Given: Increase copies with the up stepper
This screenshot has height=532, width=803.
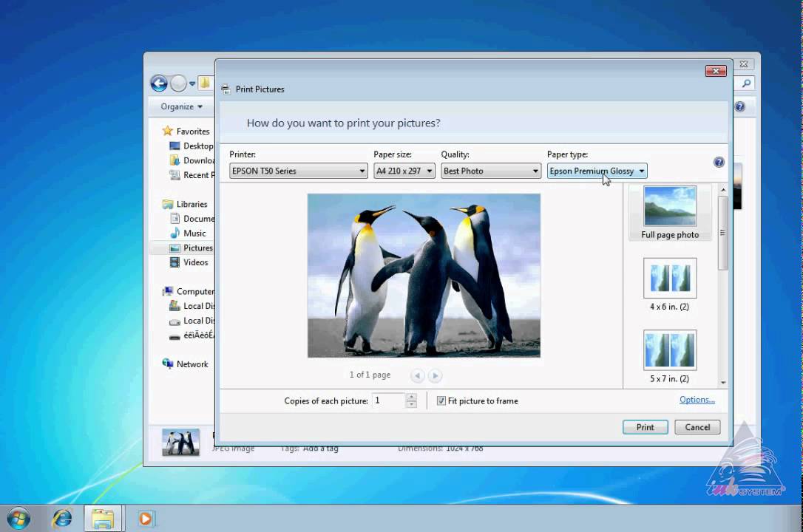Looking at the screenshot, I should pos(411,397).
